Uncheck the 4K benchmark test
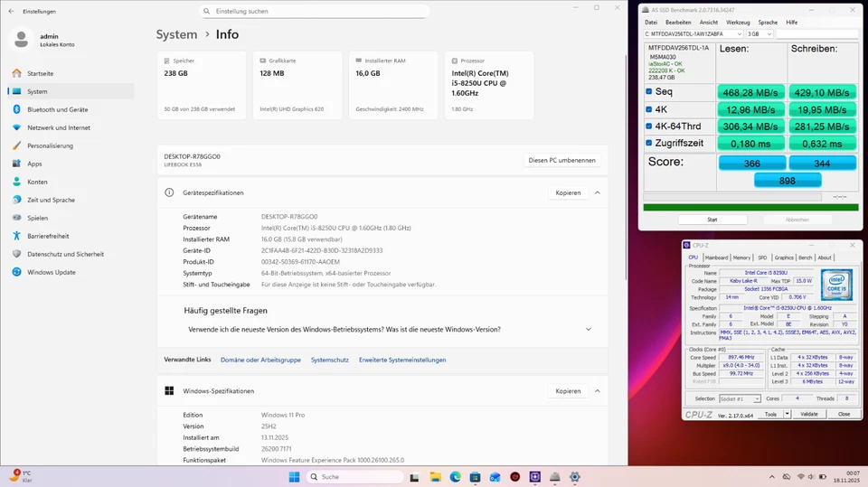This screenshot has height=487, width=868. (x=649, y=109)
